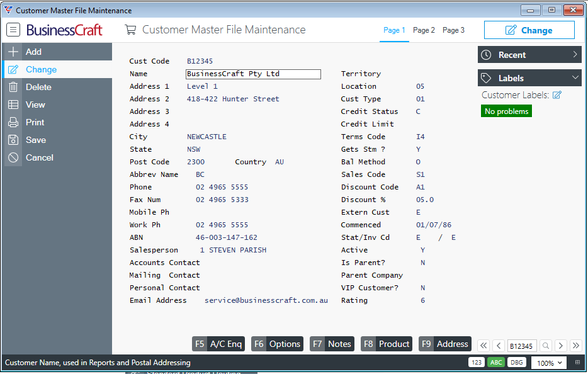Switch to Page 1 tab
The height and width of the screenshot is (374, 588).
pos(394,30)
